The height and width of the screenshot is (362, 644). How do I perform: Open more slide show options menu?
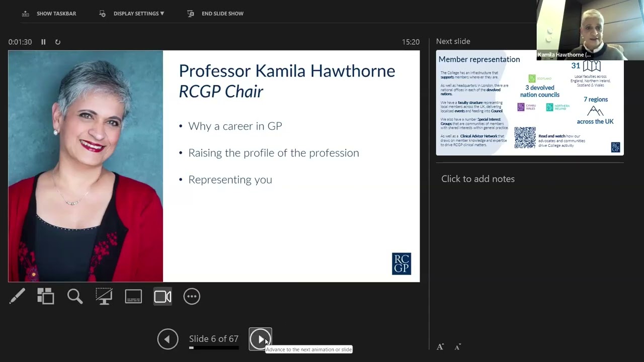pyautogui.click(x=192, y=296)
